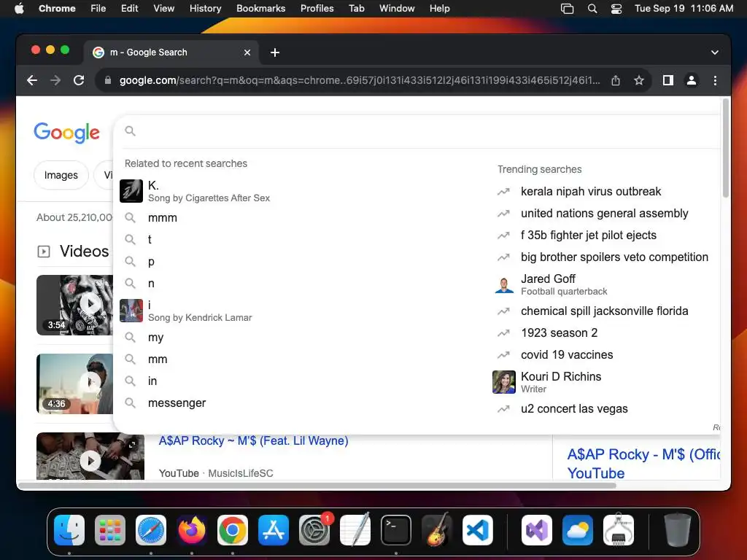This screenshot has height=560, width=747.
Task: Switch to the 'm - Google Search' tab
Action: (171, 52)
